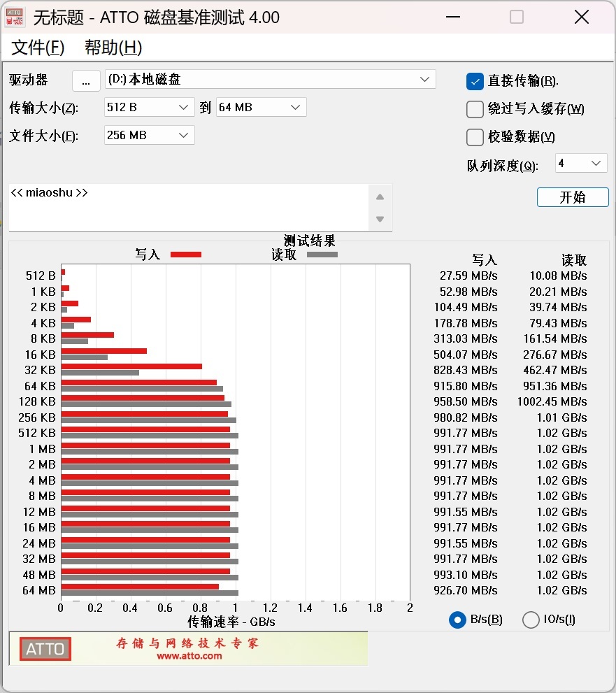Click the 开始 start button

tap(573, 197)
